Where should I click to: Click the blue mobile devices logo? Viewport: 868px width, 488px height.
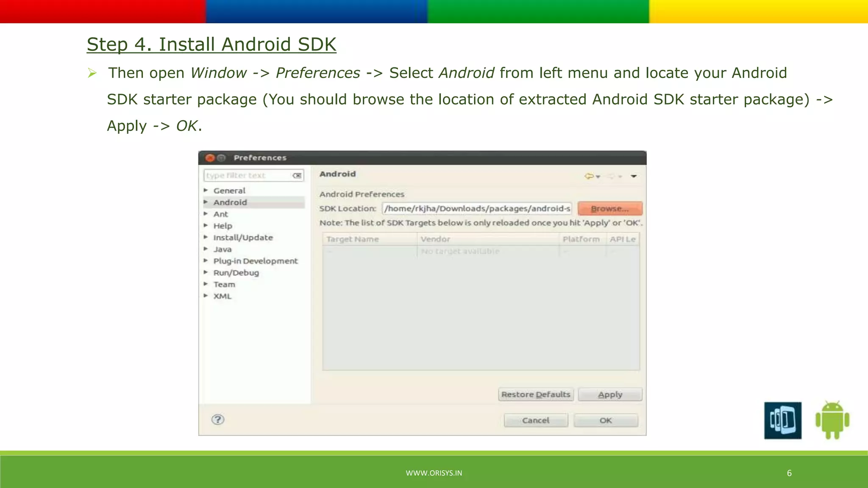(783, 420)
